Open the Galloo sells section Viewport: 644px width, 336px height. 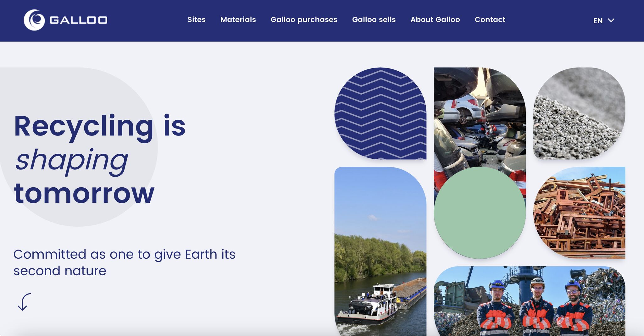[374, 19]
